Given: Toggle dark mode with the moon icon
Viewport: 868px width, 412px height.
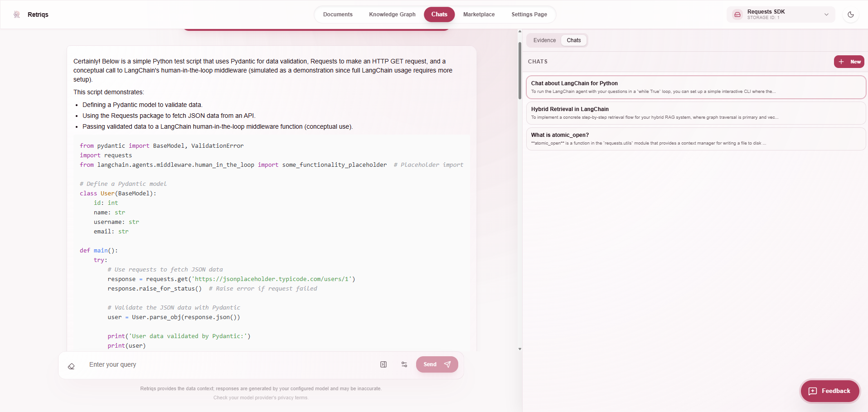Looking at the screenshot, I should point(850,15).
